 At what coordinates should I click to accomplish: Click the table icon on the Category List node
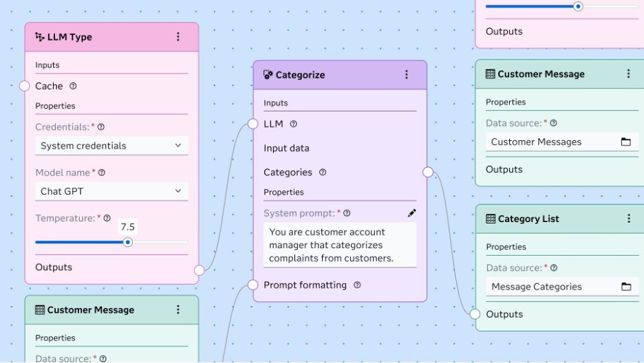[491, 219]
